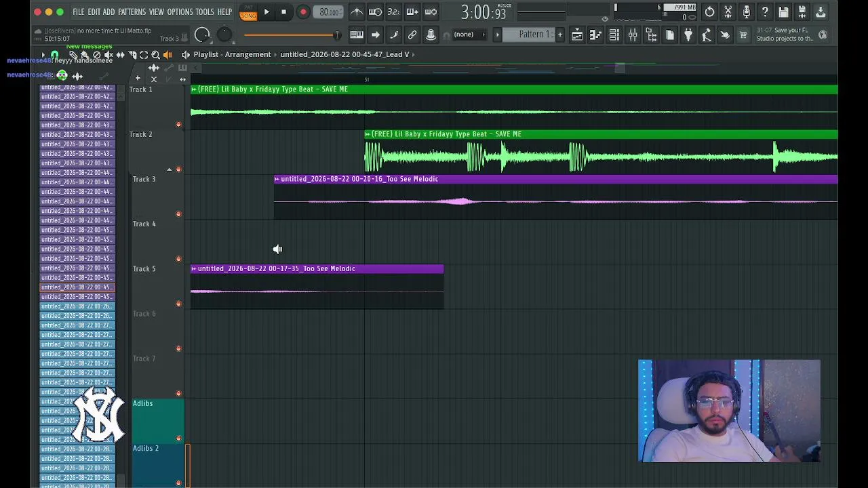
Task: Click the globe icon beside the news panel
Action: pyautogui.click(x=823, y=35)
